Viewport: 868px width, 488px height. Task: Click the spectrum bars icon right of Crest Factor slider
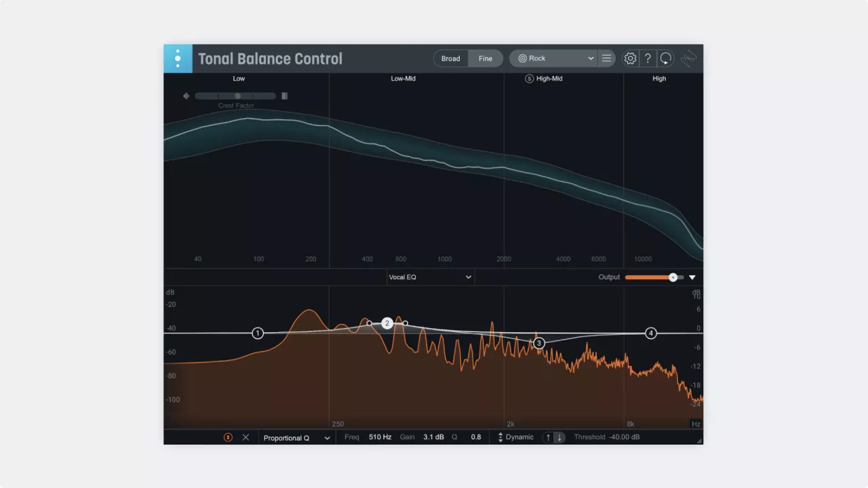[284, 96]
